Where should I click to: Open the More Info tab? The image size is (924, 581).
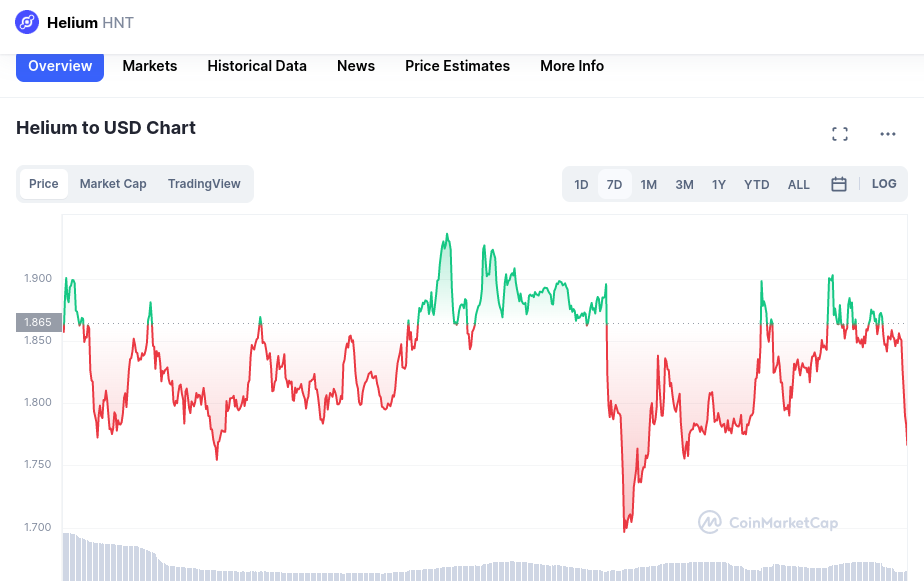[x=572, y=66]
